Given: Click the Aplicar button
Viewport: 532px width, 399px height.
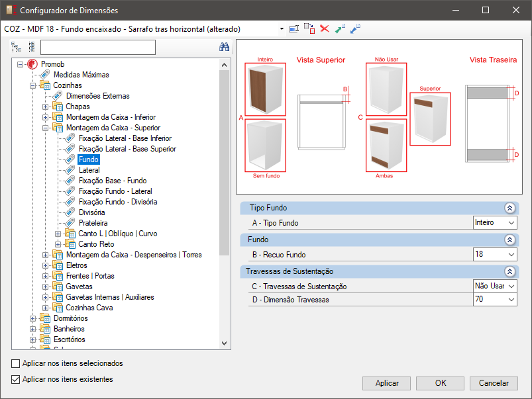Looking at the screenshot, I should click(x=386, y=383).
